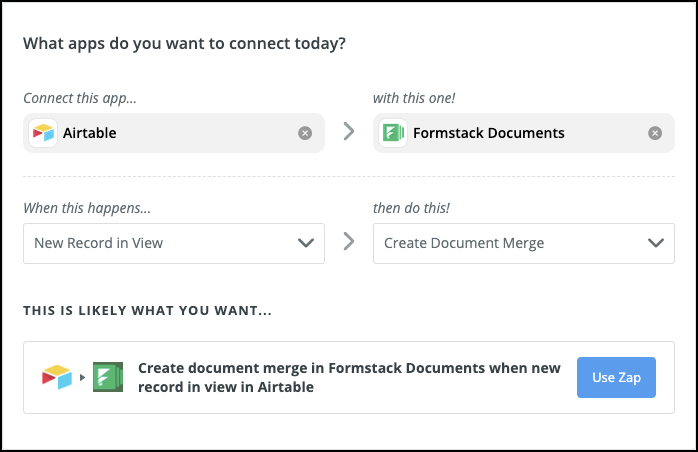The height and width of the screenshot is (452, 698).
Task: Click the Formstack Documents logo in the second app field
Action: (x=393, y=133)
